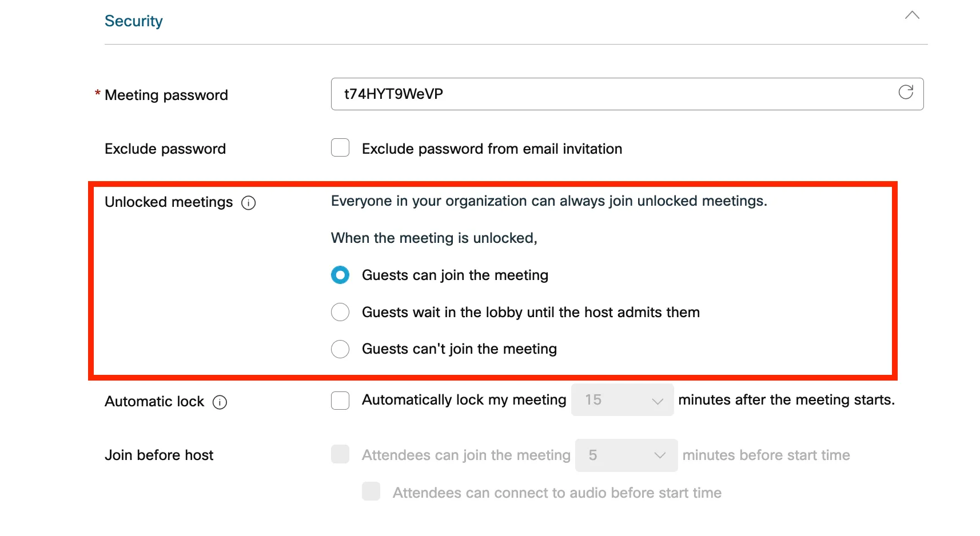Click the Unlocked meetings info icon
The width and height of the screenshot is (980, 536).
[249, 203]
